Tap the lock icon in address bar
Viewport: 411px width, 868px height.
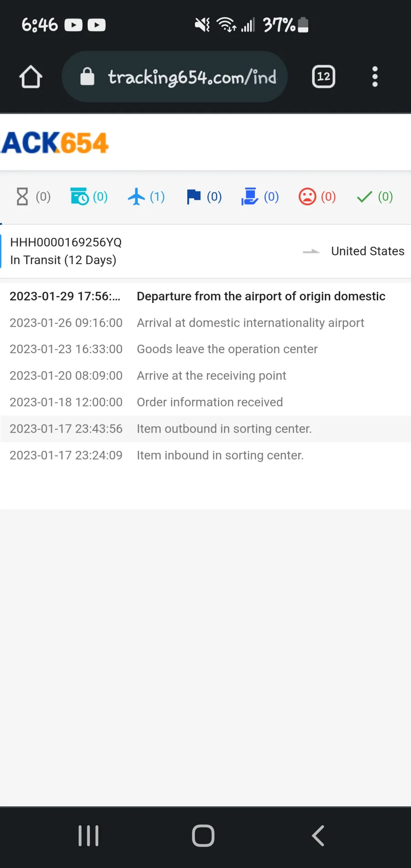(x=87, y=77)
